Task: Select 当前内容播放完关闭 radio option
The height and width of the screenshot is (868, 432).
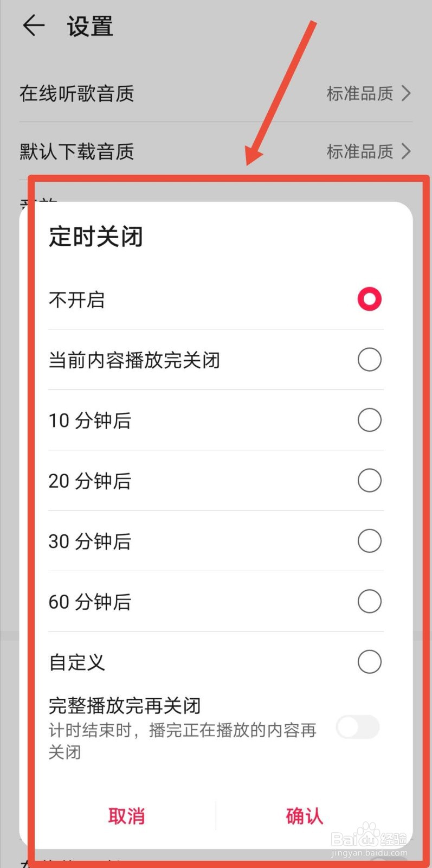Action: [369, 360]
